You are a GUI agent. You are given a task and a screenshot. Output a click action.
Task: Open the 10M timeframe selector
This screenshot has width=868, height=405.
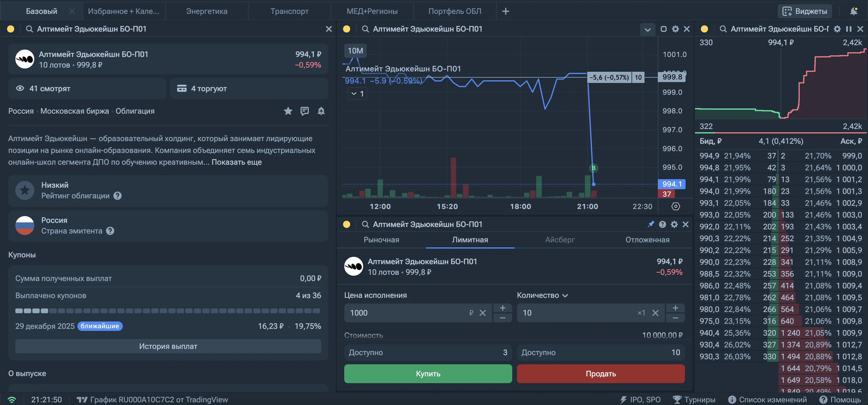tap(355, 51)
